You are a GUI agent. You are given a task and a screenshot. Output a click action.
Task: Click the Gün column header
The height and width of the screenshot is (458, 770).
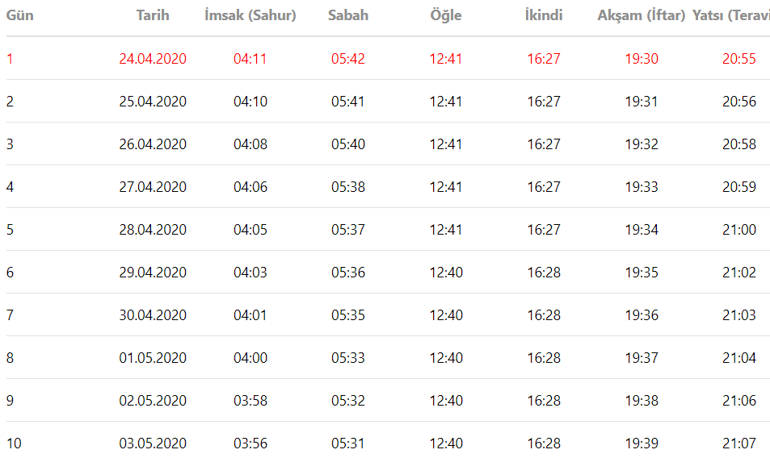coord(21,16)
